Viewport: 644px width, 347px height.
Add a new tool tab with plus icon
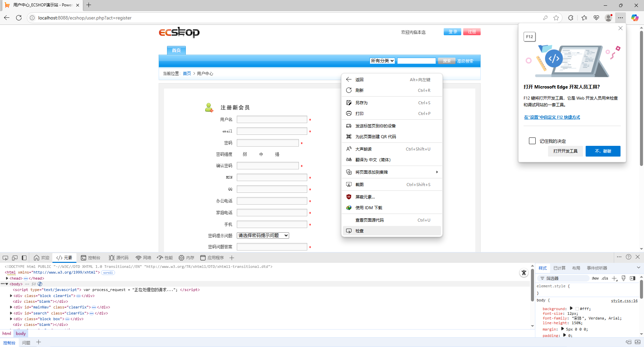pyautogui.click(x=232, y=258)
